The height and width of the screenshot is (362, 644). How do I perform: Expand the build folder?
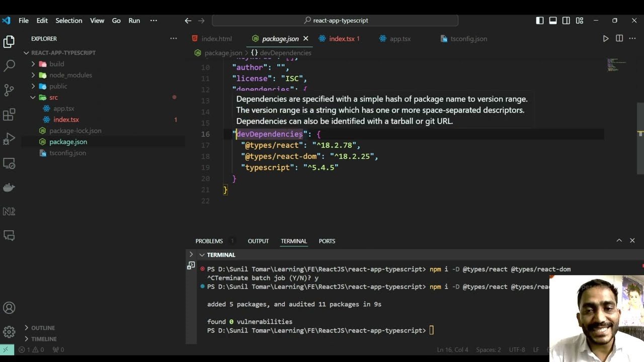(33, 64)
